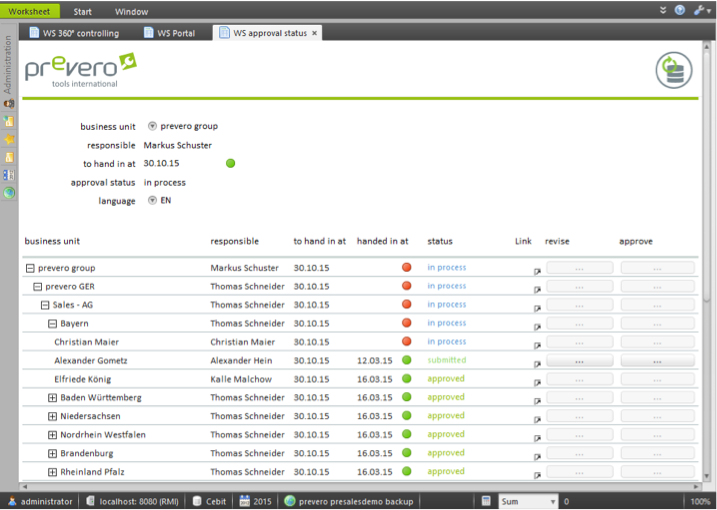This screenshot has height=510, width=717.
Task: Click the database refresh icon top right
Action: click(x=674, y=70)
